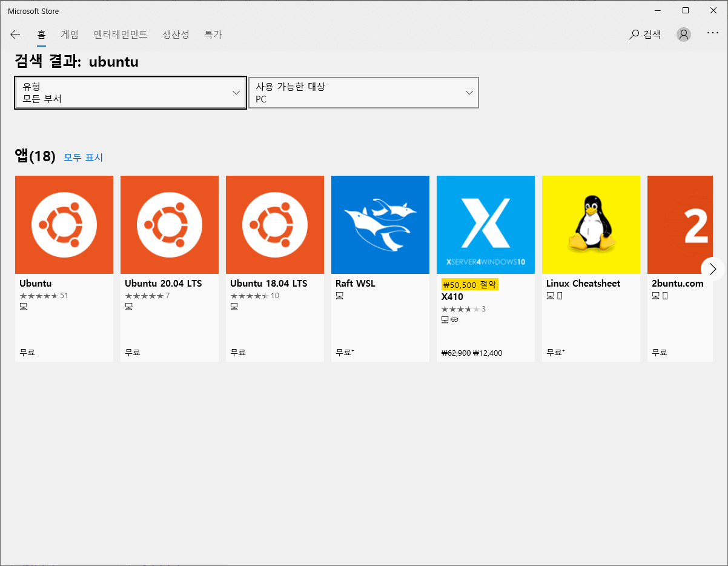This screenshot has width=728, height=566.
Task: Open the Ubuntu 18.04 LTS title
Action: (x=269, y=283)
